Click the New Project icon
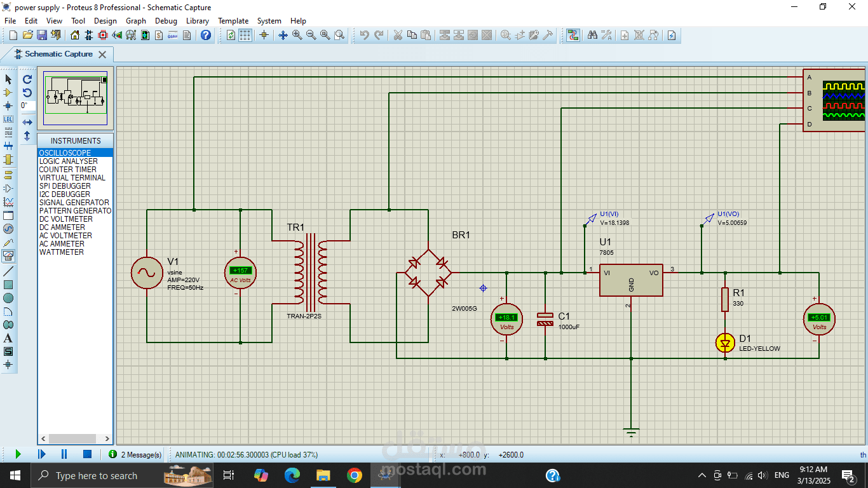 (x=13, y=36)
